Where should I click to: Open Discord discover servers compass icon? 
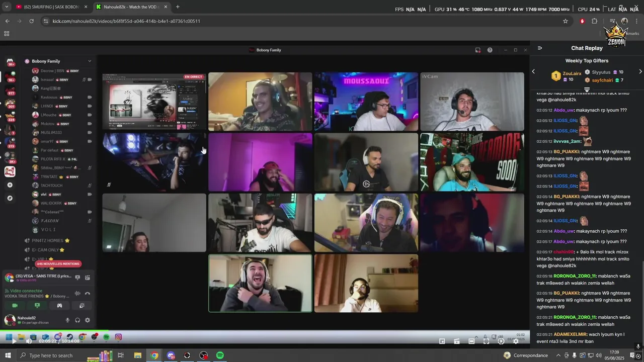click(x=10, y=198)
